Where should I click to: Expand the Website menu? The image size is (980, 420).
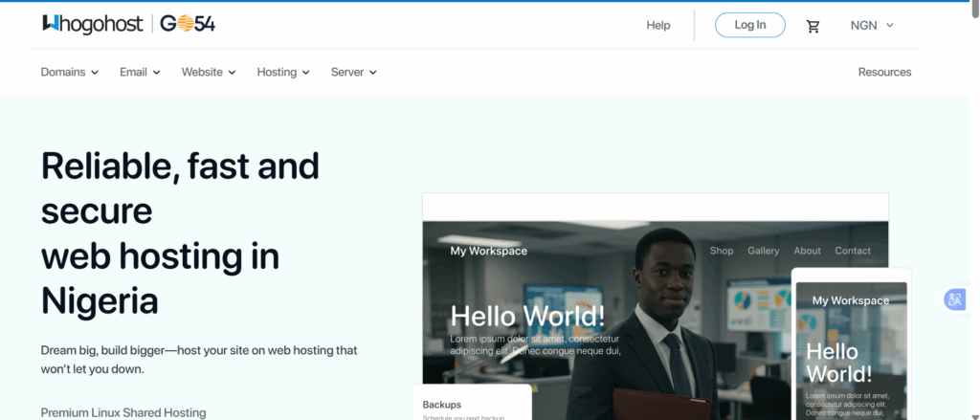(x=208, y=72)
